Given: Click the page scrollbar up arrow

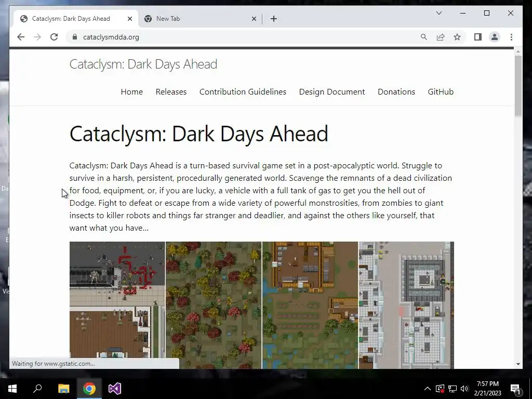Looking at the screenshot, I should point(518,51).
